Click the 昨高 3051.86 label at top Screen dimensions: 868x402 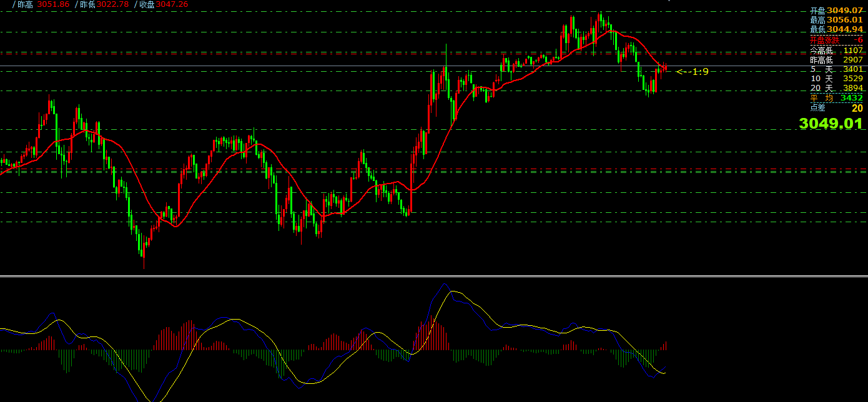[43, 4]
